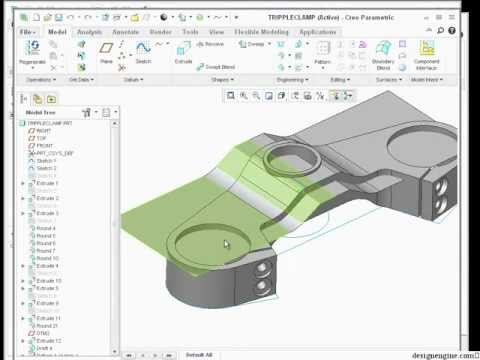Expand the Extrude 4 tree node

point(23,266)
